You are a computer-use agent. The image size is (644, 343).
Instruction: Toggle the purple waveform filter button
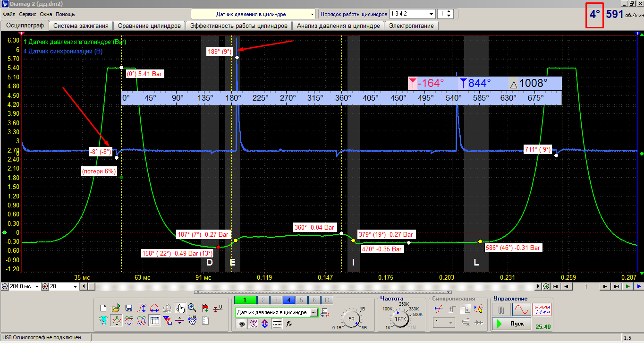click(x=253, y=324)
